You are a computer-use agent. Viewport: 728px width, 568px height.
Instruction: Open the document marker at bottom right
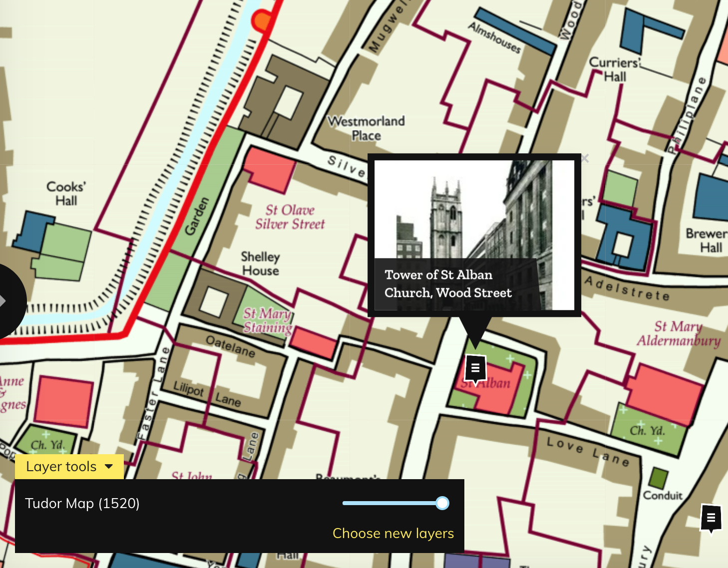tap(711, 518)
